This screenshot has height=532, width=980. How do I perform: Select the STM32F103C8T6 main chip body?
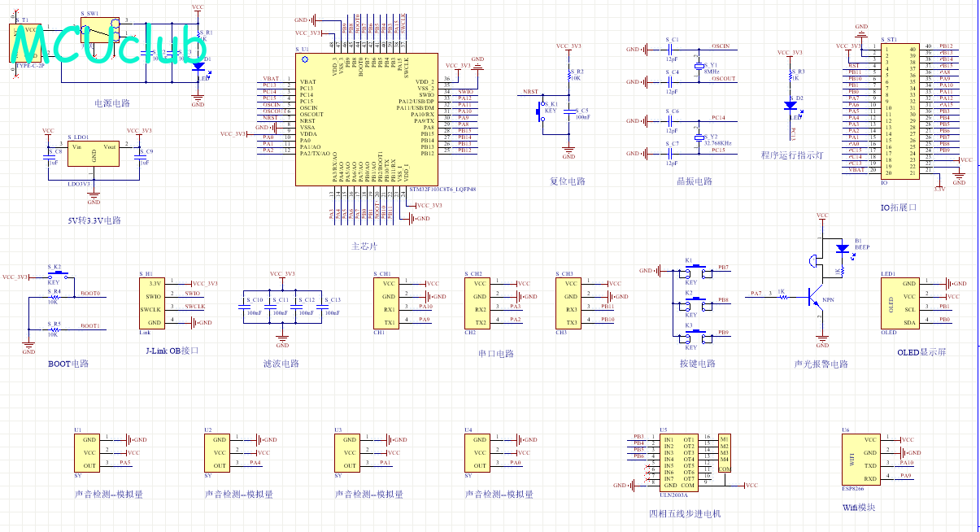point(365,120)
